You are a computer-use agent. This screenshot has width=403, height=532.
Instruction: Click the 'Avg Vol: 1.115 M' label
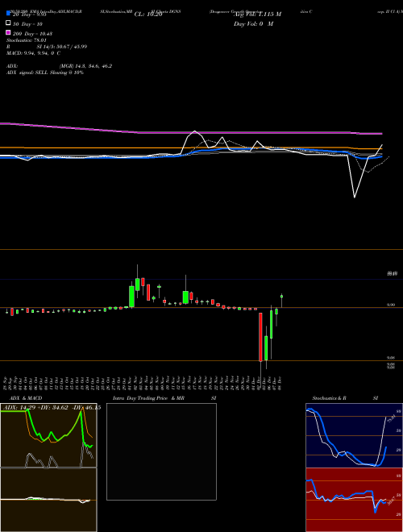(x=257, y=15)
